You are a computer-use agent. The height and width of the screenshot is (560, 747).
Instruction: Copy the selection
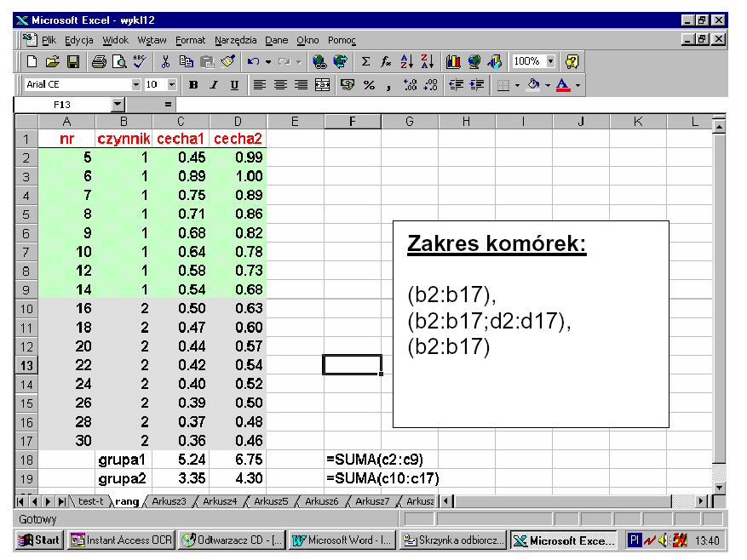[x=186, y=61]
